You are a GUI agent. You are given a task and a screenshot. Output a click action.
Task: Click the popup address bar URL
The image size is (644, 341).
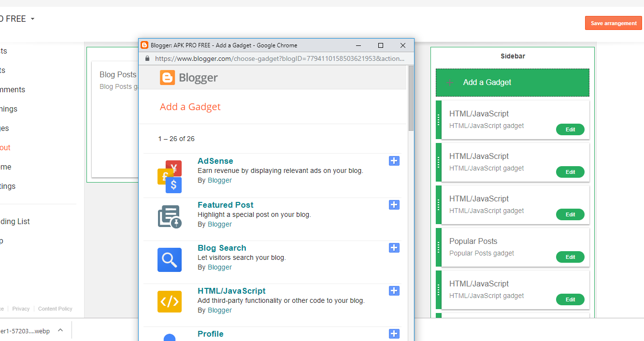tap(280, 58)
